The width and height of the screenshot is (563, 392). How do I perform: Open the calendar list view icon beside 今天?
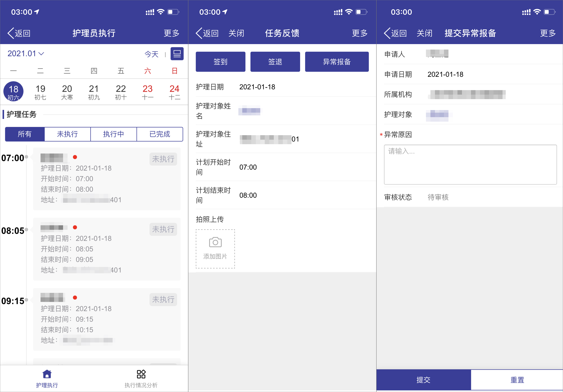tap(177, 54)
